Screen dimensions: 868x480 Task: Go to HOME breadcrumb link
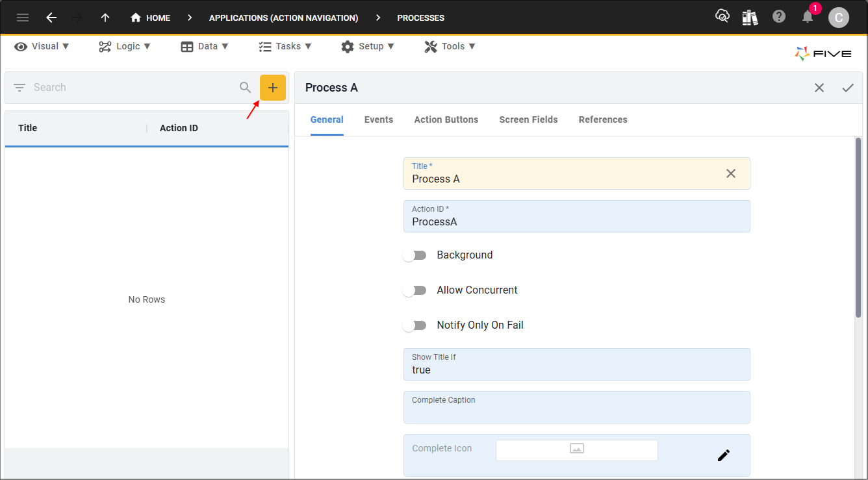pyautogui.click(x=151, y=18)
